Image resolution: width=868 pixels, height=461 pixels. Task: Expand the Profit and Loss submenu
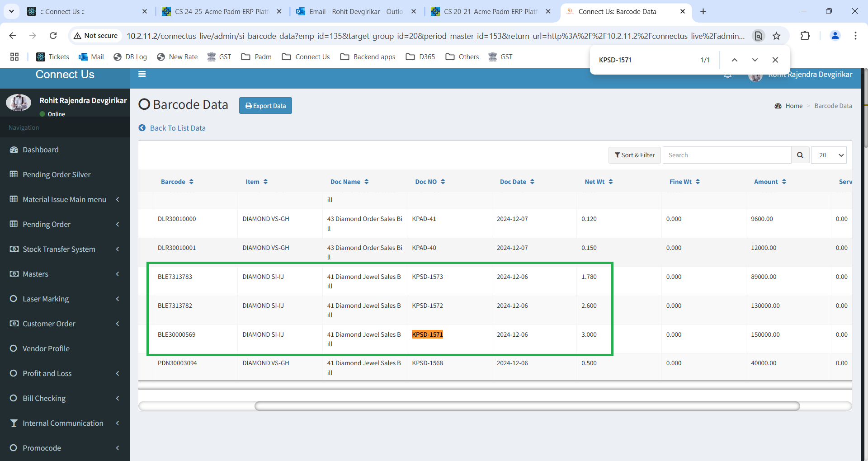(x=65, y=373)
